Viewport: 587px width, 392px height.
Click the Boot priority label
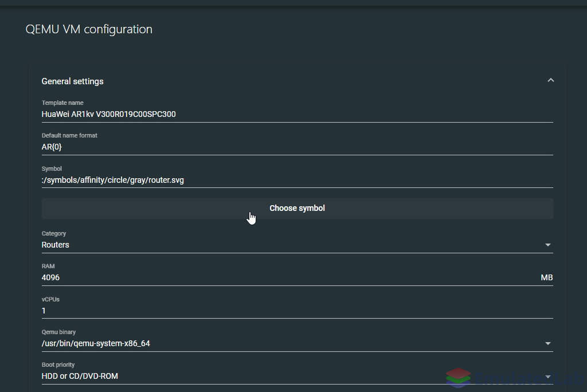click(x=58, y=364)
